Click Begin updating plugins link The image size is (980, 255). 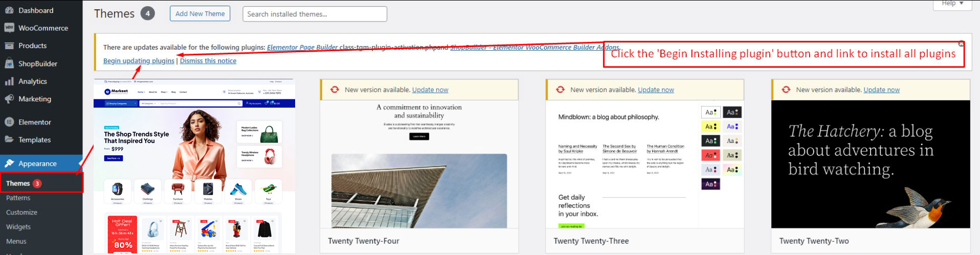point(139,60)
